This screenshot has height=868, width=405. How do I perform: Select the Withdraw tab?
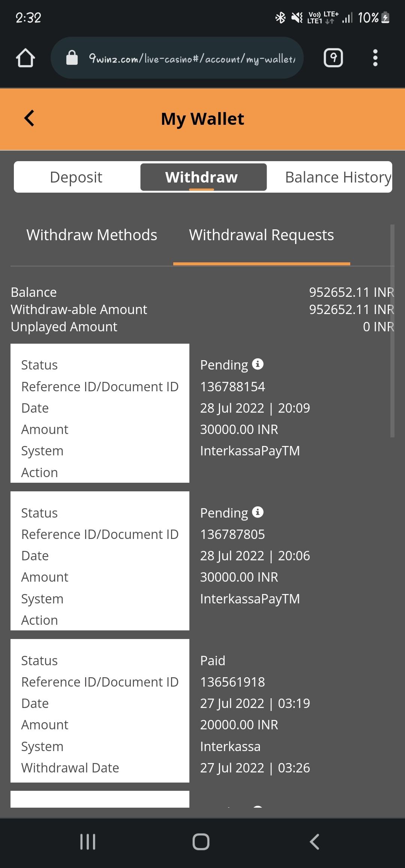point(202,177)
